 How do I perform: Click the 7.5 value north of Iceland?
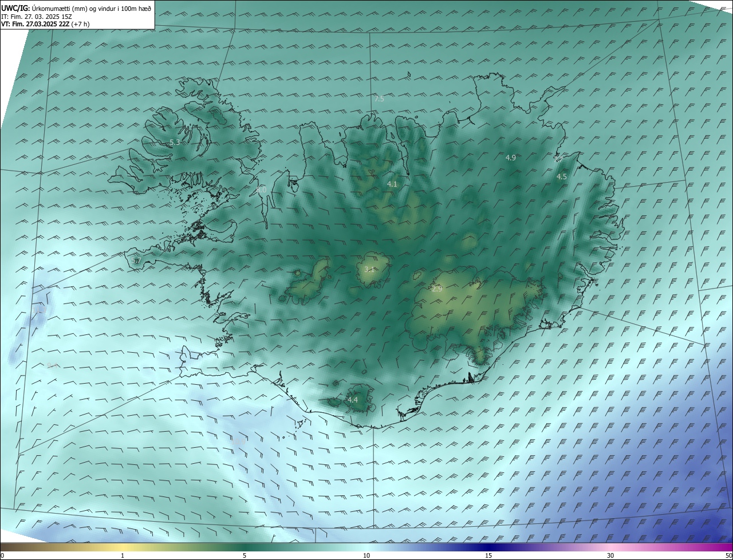(379, 99)
